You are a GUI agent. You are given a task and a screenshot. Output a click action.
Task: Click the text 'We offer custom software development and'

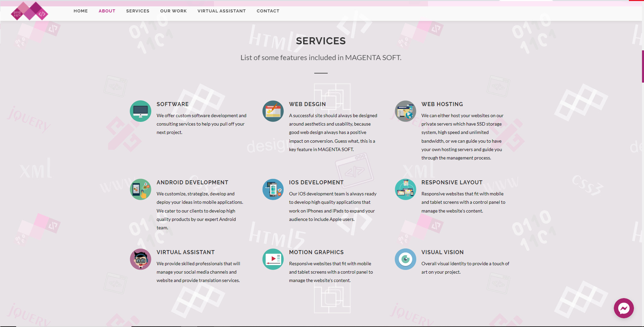point(202,115)
